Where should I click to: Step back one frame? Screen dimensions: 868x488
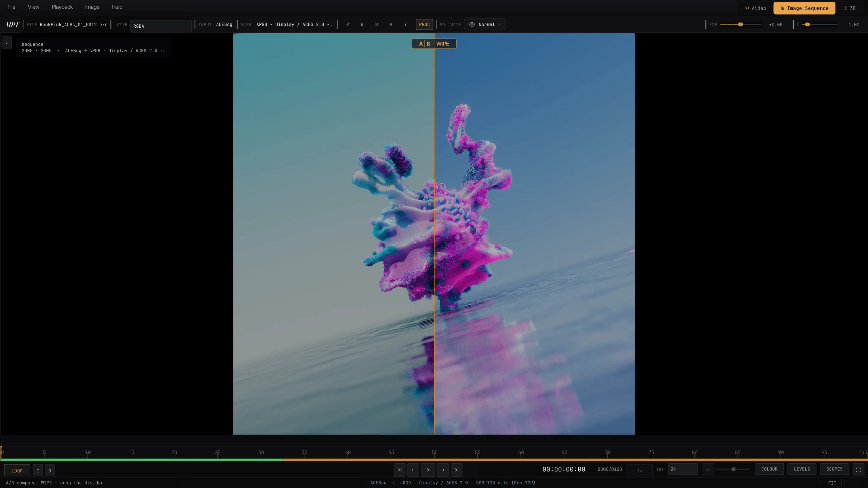pyautogui.click(x=413, y=470)
